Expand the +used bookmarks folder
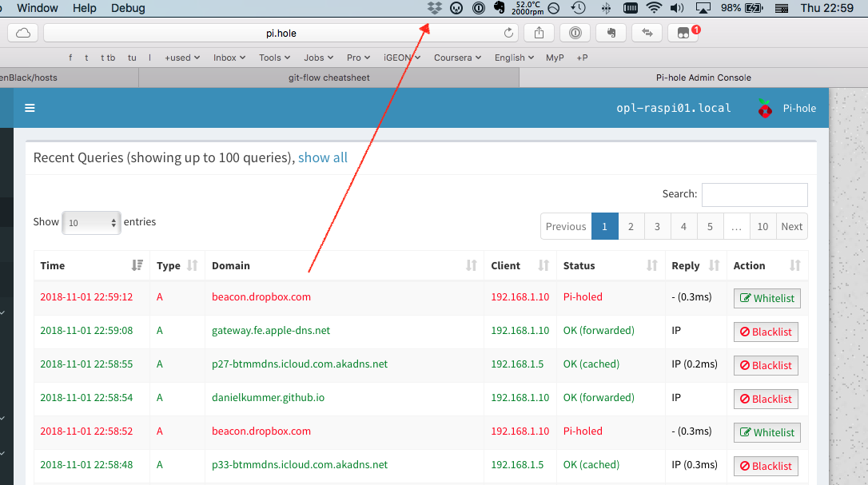The width and height of the screenshot is (868, 485). coord(182,58)
